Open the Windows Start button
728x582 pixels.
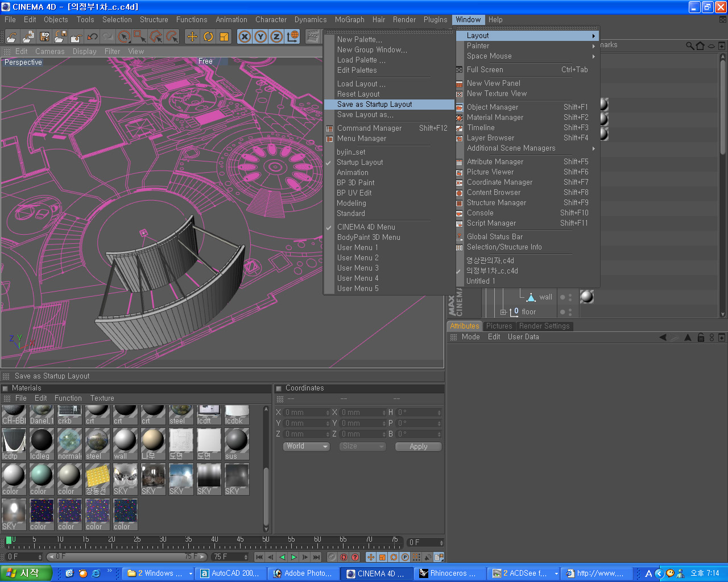click(26, 573)
